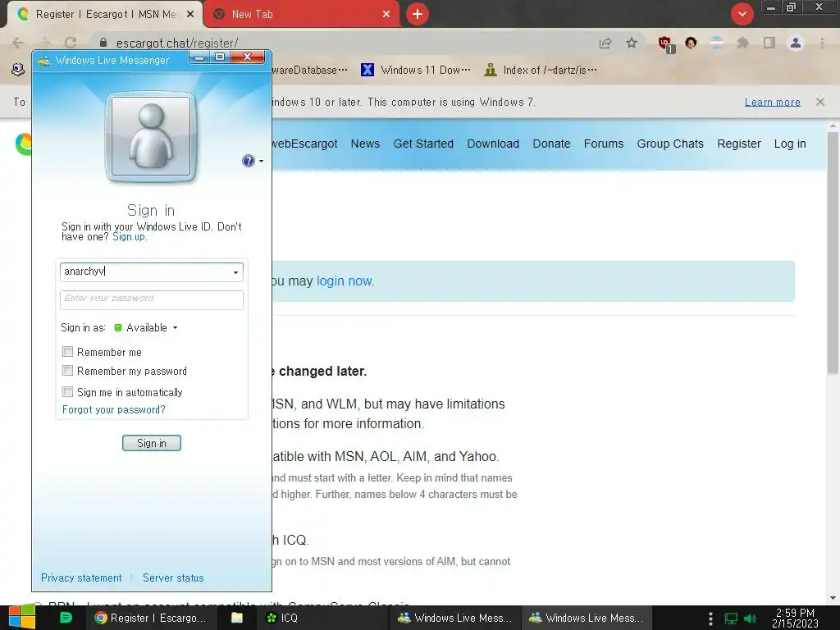Open the uBlock Origin extension icon
Viewport: 840px width, 630px height.
666,44
